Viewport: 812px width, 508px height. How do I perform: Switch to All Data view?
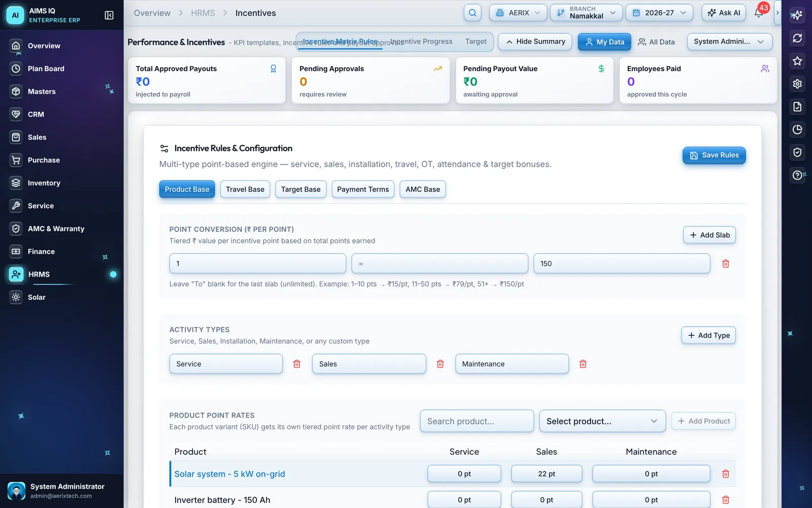656,42
